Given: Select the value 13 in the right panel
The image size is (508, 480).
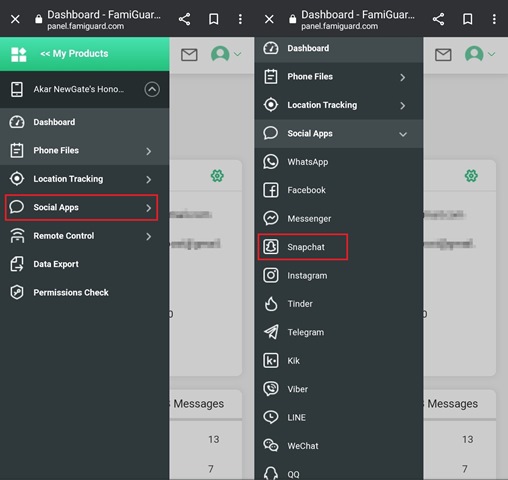Looking at the screenshot, I should click(468, 439).
